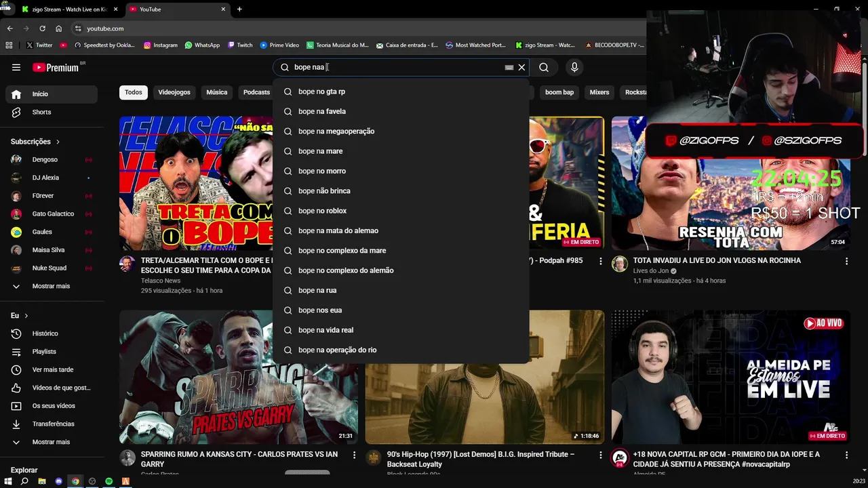
Task: Select the 'Música' filter chip
Action: coord(217,92)
